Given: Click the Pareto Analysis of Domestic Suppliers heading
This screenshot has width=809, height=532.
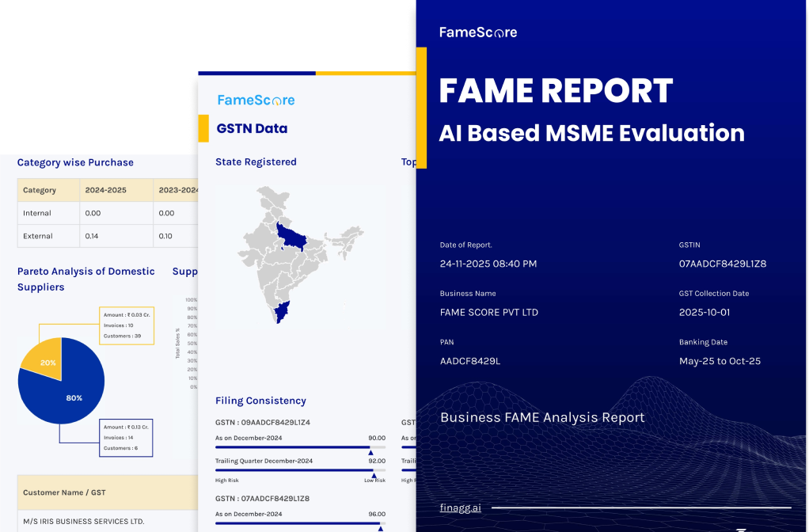Looking at the screenshot, I should coord(85,279).
